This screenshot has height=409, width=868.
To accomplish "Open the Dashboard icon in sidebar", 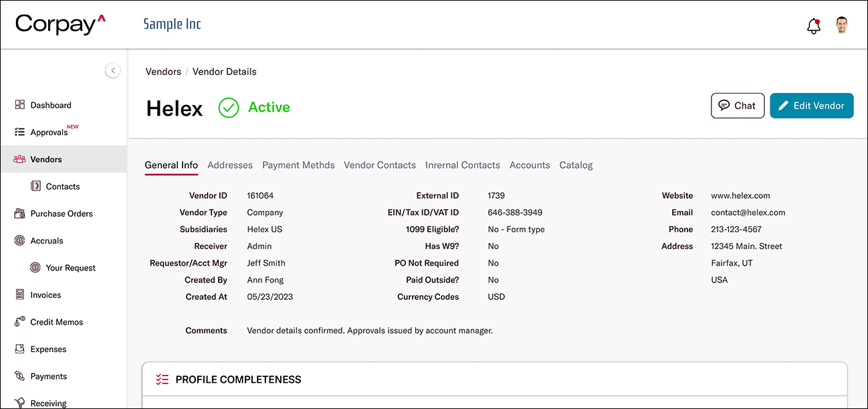I will (19, 104).
